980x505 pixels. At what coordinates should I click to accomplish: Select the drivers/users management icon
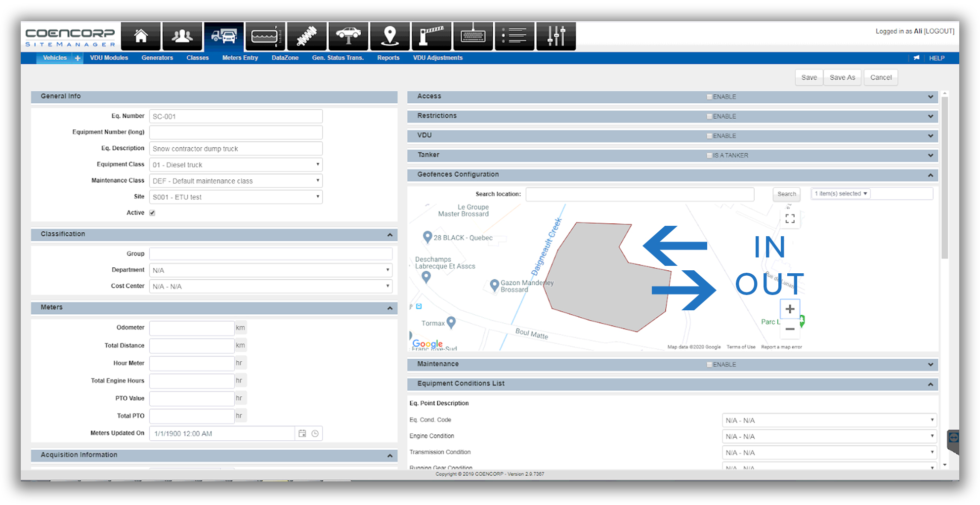coord(182,36)
